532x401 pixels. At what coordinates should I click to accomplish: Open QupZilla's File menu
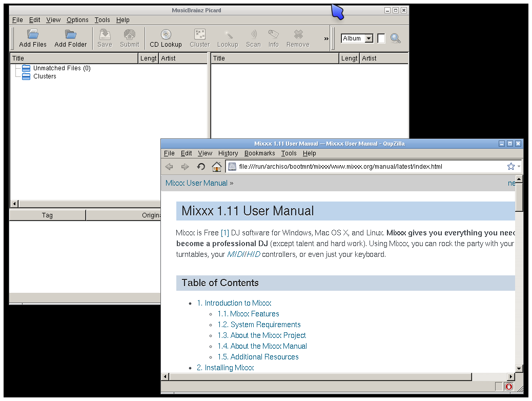coord(169,153)
